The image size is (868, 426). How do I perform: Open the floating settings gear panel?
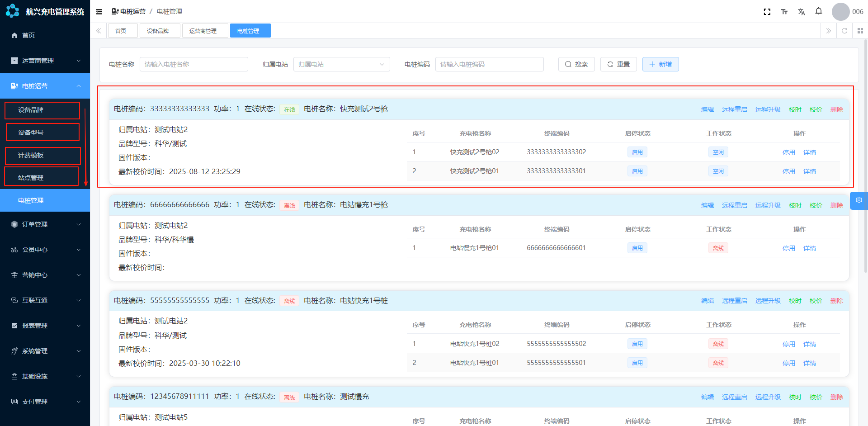[859, 200]
